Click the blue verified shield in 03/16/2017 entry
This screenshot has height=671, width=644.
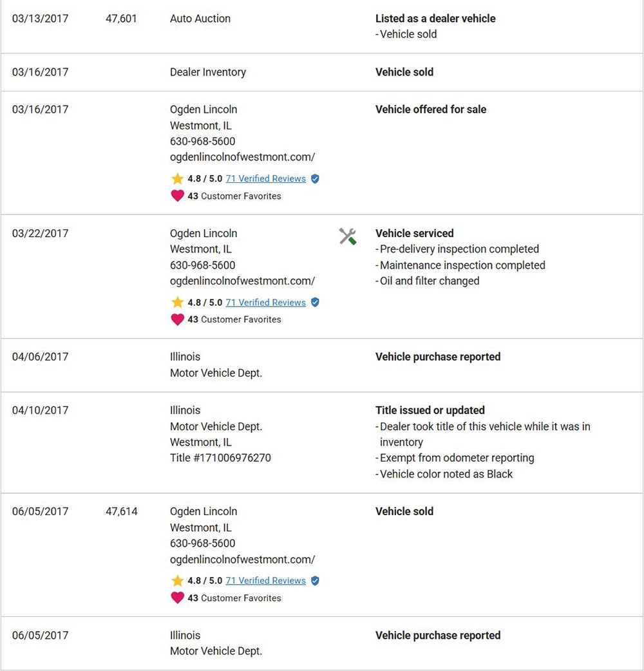pyautogui.click(x=315, y=178)
